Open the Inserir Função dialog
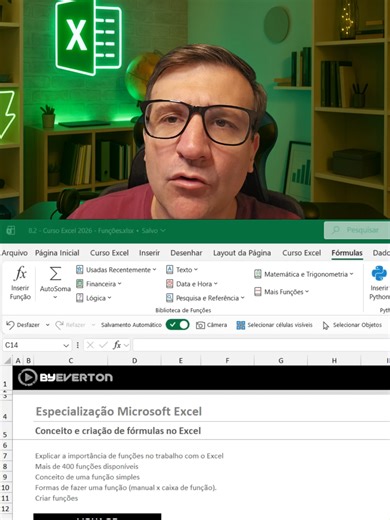 [x=20, y=283]
